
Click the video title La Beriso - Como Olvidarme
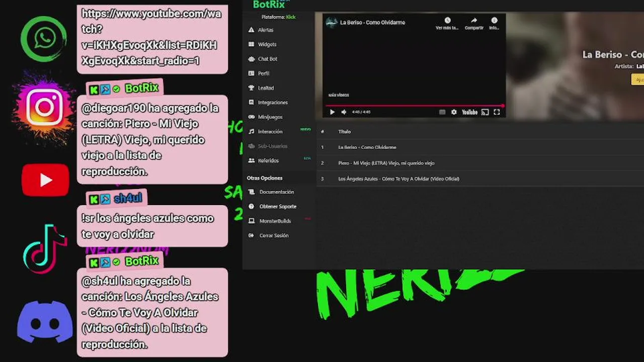(372, 23)
